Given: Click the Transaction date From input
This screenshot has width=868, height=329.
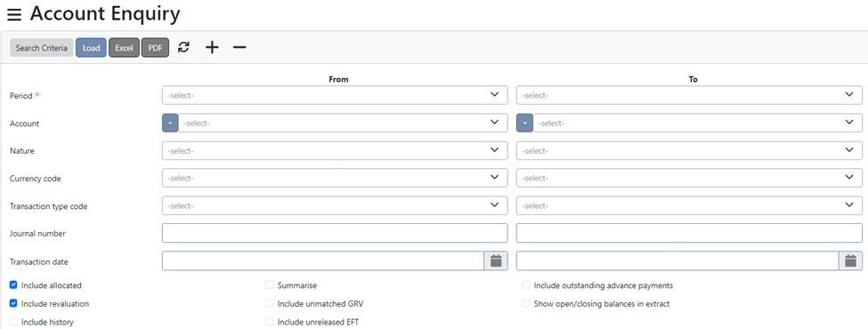Looking at the screenshot, I should coord(323,261).
